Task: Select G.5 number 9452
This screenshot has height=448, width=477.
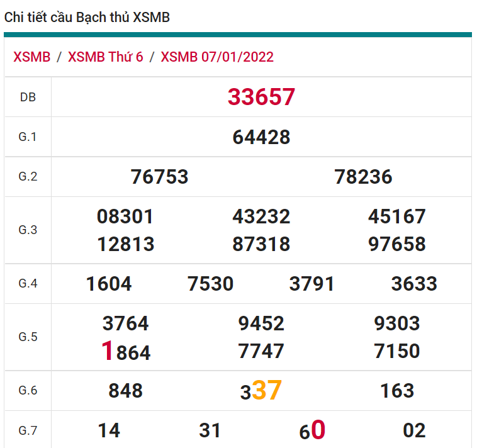Action: tap(261, 323)
